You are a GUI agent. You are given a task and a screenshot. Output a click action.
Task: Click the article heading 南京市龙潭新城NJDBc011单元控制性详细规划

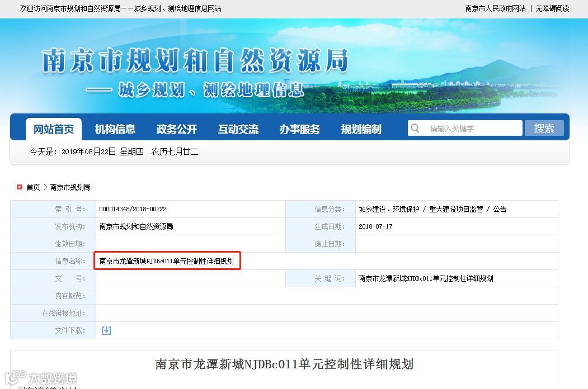click(x=284, y=364)
